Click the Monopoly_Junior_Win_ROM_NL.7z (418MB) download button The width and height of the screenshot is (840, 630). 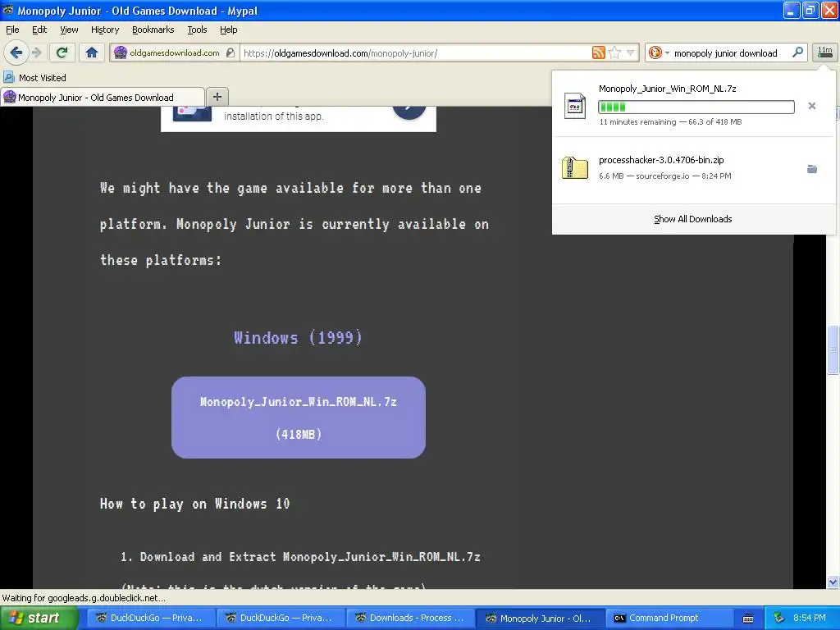tap(299, 418)
